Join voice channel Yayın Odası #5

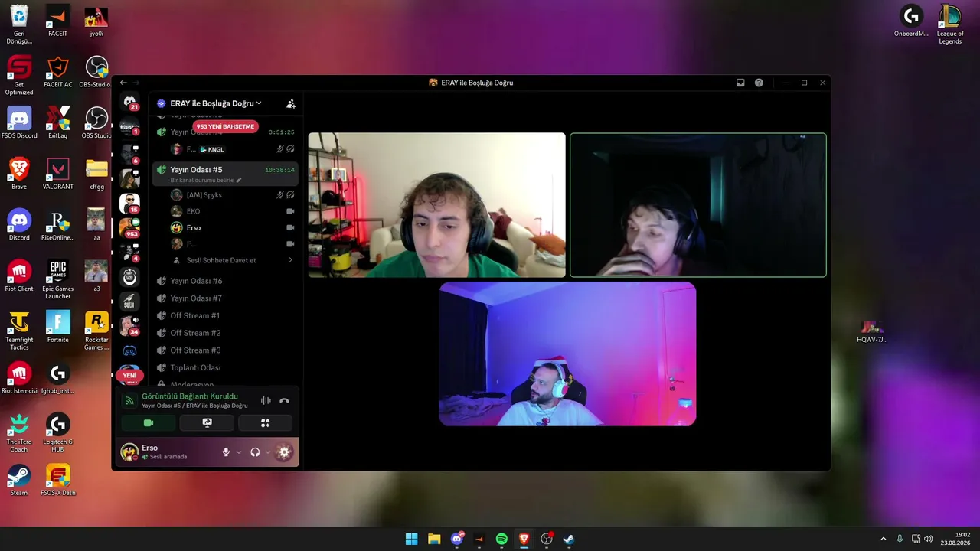pyautogui.click(x=225, y=174)
